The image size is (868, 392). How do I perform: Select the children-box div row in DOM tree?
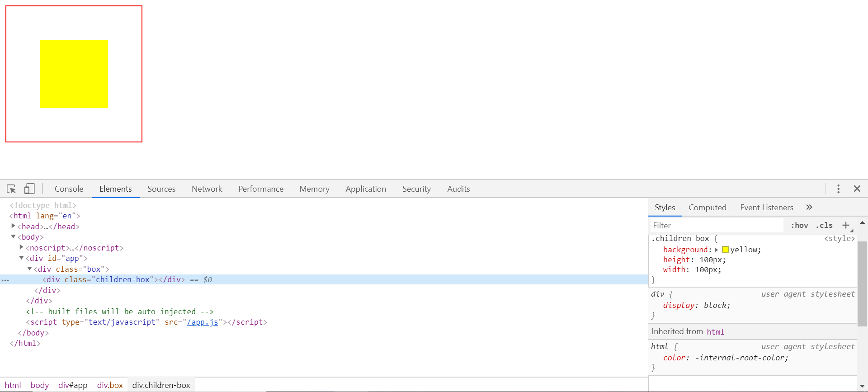[324, 279]
